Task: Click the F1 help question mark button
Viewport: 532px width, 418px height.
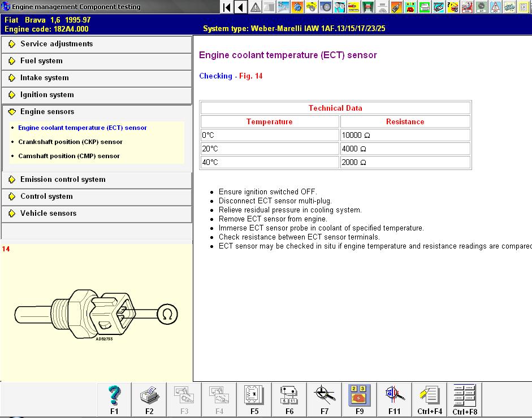Action: (x=114, y=399)
